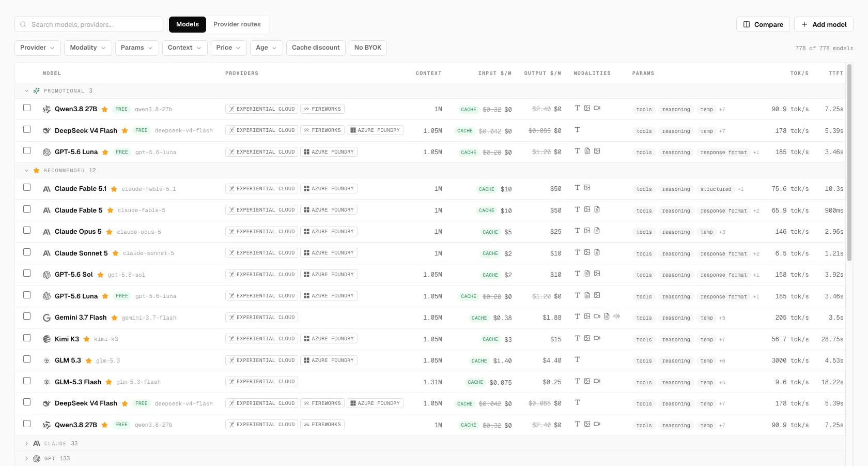Click the CACHE badge on Claude Sonnet 5
Image resolution: width=868 pixels, height=466 pixels.
point(490,253)
